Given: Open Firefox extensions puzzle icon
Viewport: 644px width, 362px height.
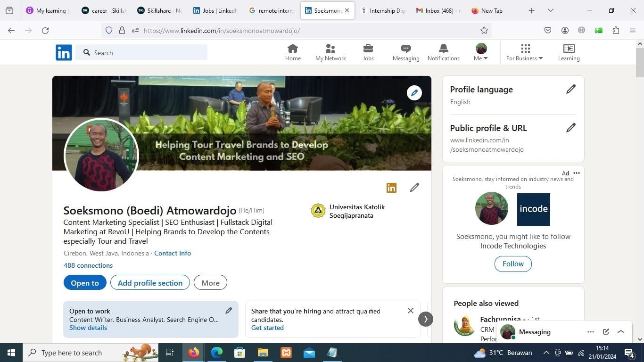Looking at the screenshot, I should click(616, 30).
